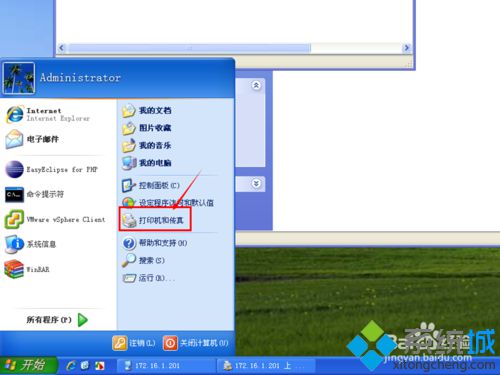Click the 关闭计算机 shut down button
The height and width of the screenshot is (375, 500).
tap(196, 343)
